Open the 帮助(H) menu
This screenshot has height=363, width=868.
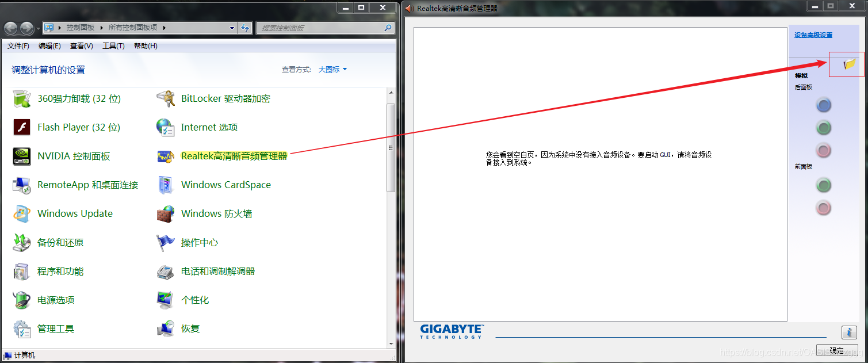click(146, 46)
